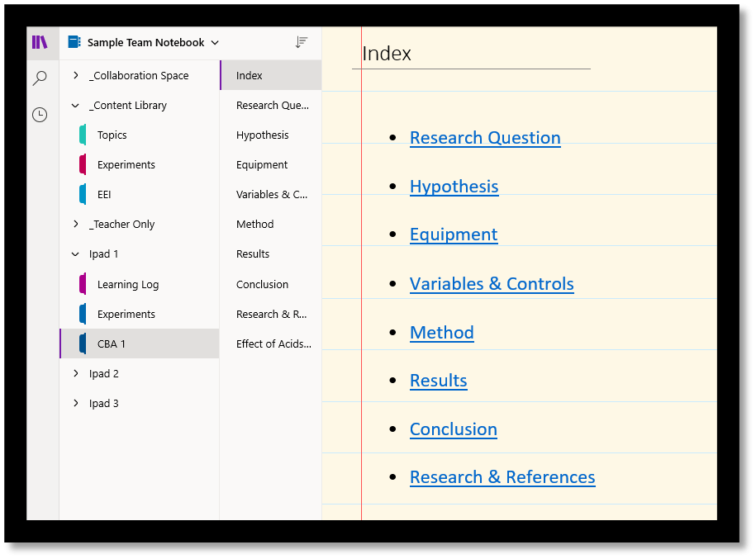
Task: Expand the _Collaboration Space section group
Action: tap(76, 75)
